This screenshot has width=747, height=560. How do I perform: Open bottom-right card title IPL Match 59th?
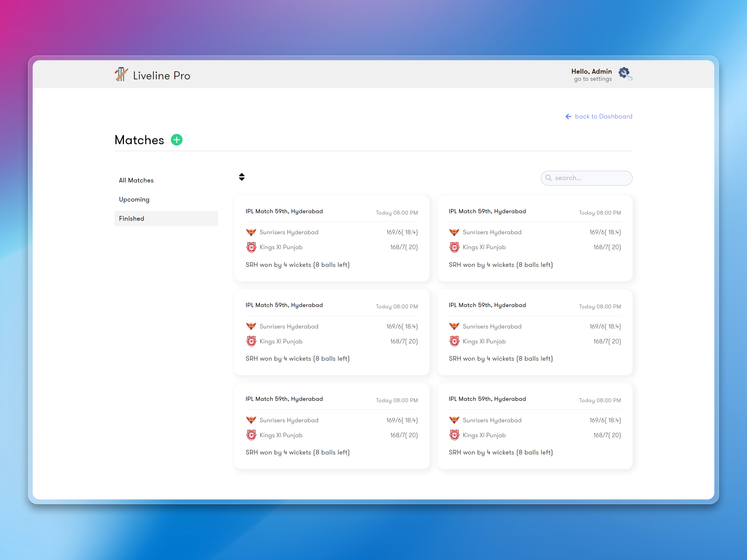pyautogui.click(x=487, y=399)
